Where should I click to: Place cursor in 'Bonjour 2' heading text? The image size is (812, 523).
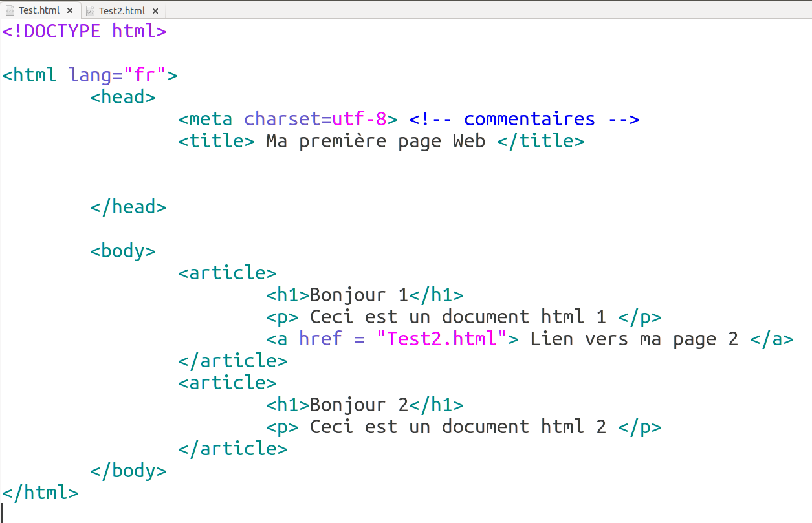click(358, 405)
